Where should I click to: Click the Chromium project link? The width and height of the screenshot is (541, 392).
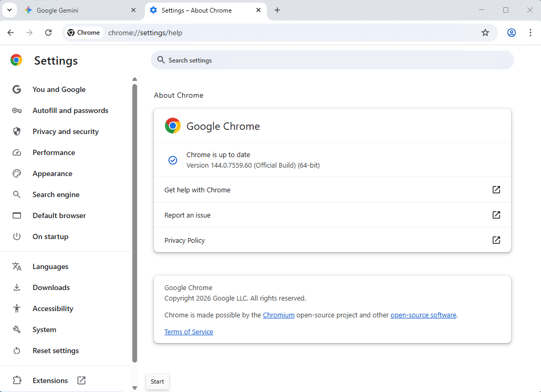point(278,315)
